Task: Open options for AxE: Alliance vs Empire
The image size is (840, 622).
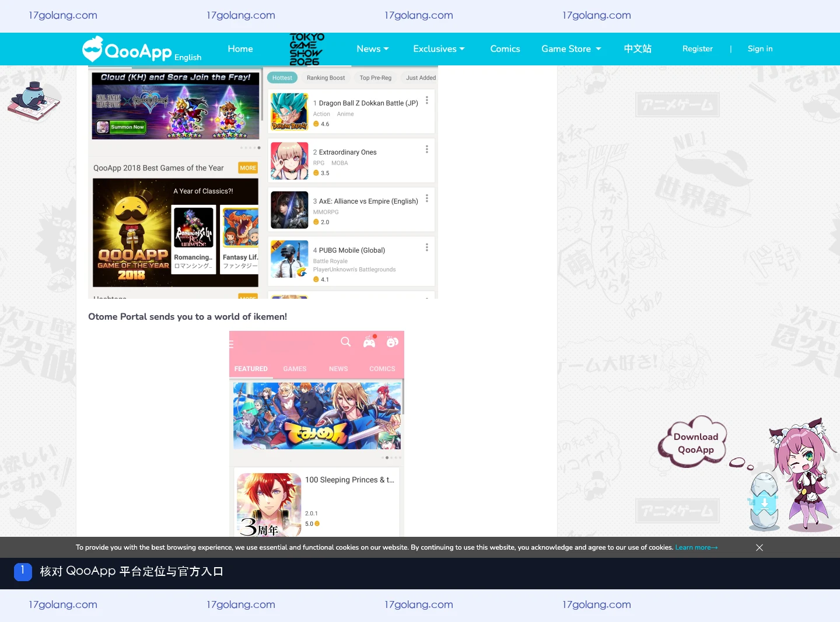Action: click(x=427, y=198)
